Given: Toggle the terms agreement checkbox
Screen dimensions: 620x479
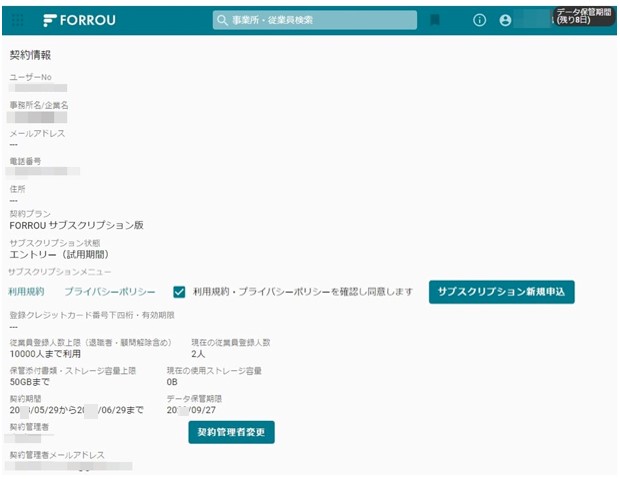Looking at the screenshot, I should [x=179, y=292].
